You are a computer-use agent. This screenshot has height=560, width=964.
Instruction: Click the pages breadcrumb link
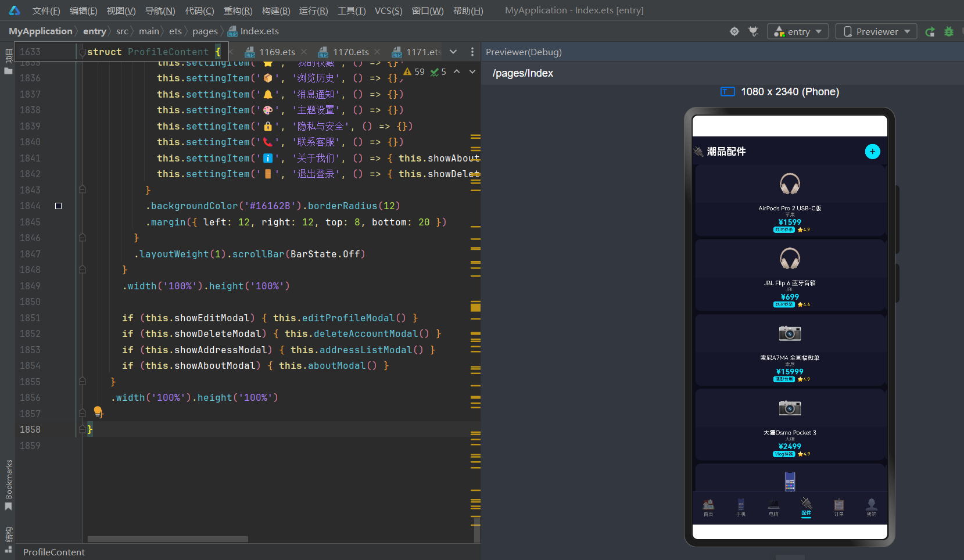205,31
